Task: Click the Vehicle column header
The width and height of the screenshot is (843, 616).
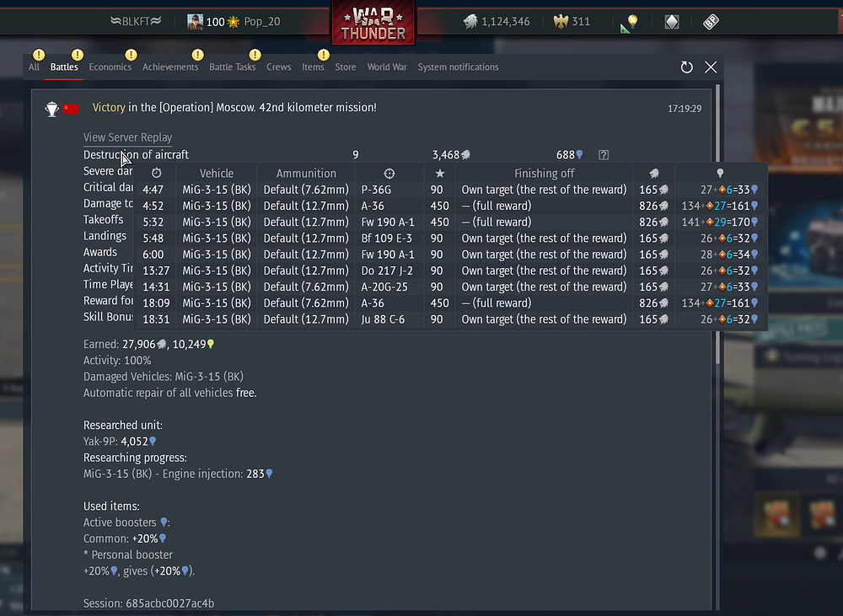Action: pos(217,173)
